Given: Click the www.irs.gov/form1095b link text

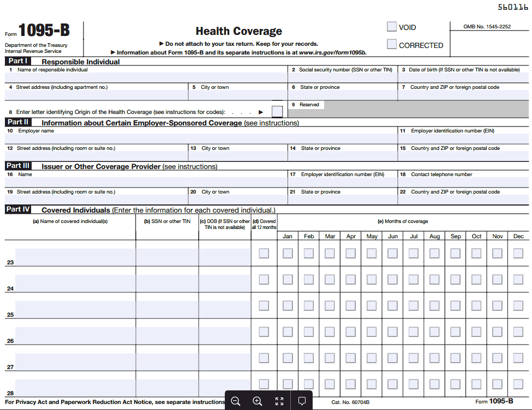Looking at the screenshot, I should [332, 52].
